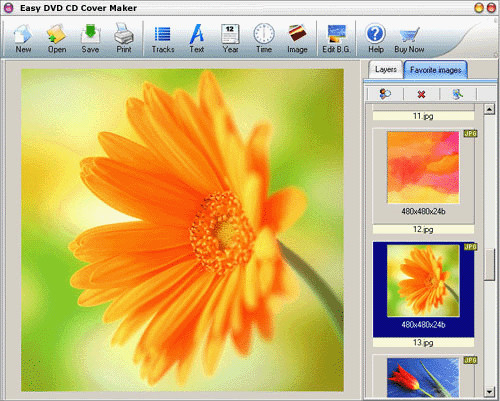Click the favorites list scroll up arrow

(x=489, y=109)
